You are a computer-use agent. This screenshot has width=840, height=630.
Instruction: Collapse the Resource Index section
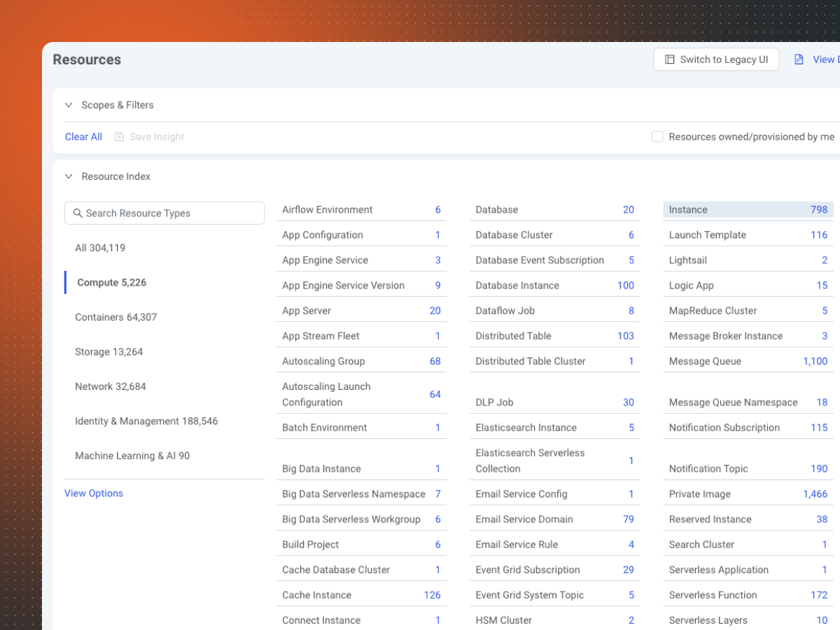69,176
